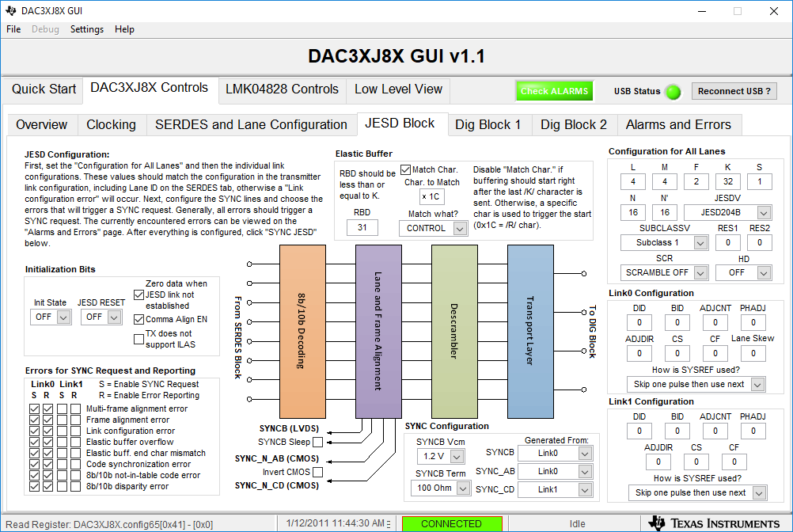Click the 8b/10b Decoding block in the diagram
This screenshot has height=532, width=793.
click(302, 332)
